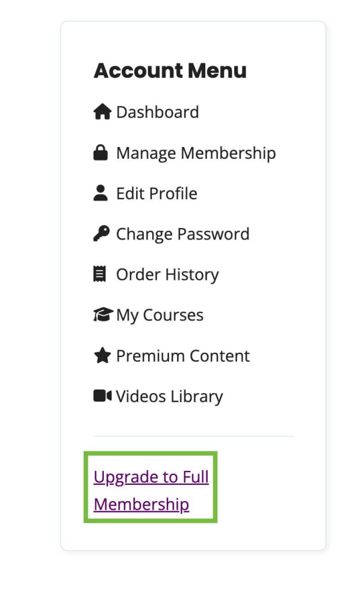This screenshot has height=591, width=364.
Task: Open Manage Membership
Action: [196, 153]
